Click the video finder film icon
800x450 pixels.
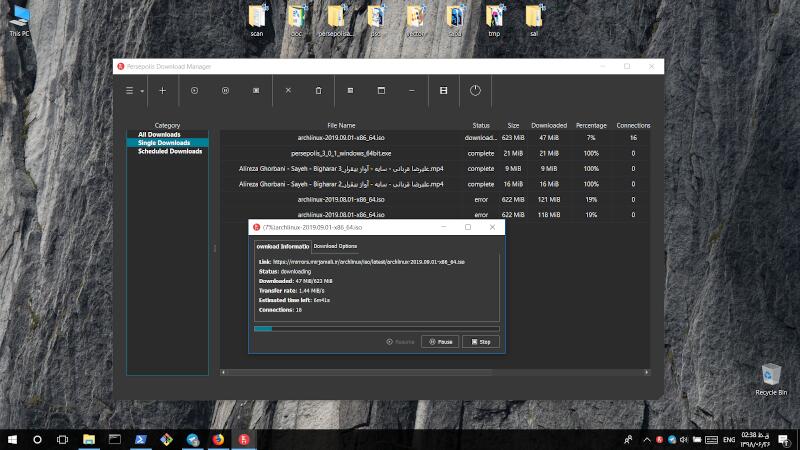point(443,90)
